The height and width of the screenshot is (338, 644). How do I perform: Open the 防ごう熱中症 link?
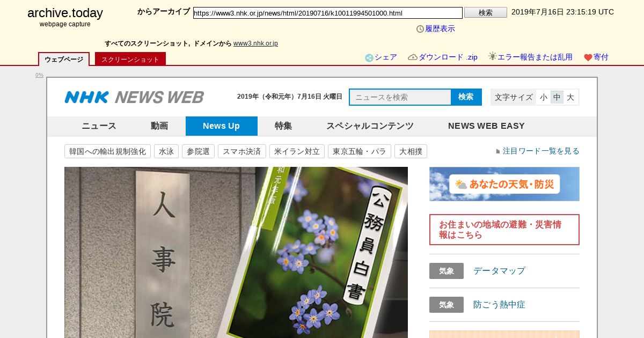[499, 305]
